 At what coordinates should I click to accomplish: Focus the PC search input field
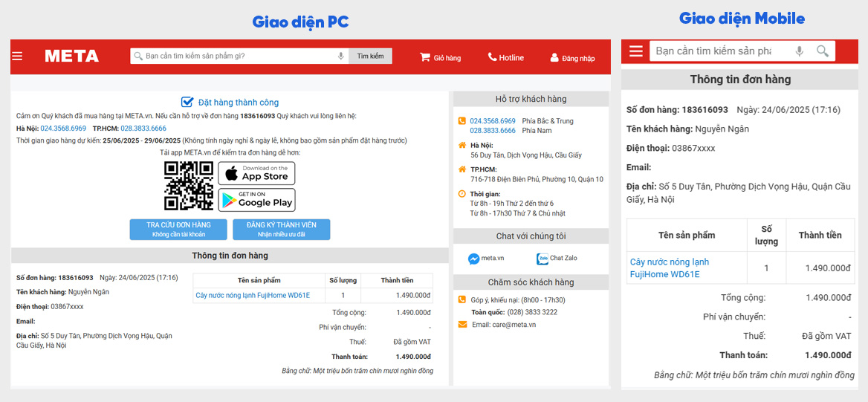coord(240,56)
